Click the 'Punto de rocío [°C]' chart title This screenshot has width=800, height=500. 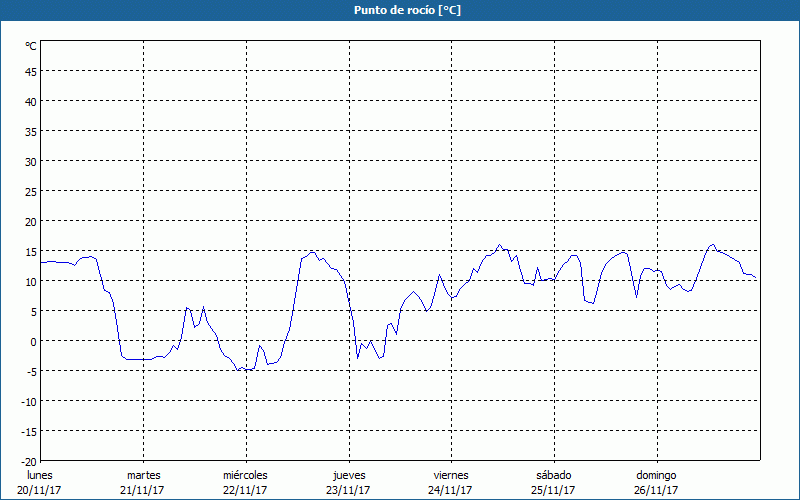(x=400, y=10)
